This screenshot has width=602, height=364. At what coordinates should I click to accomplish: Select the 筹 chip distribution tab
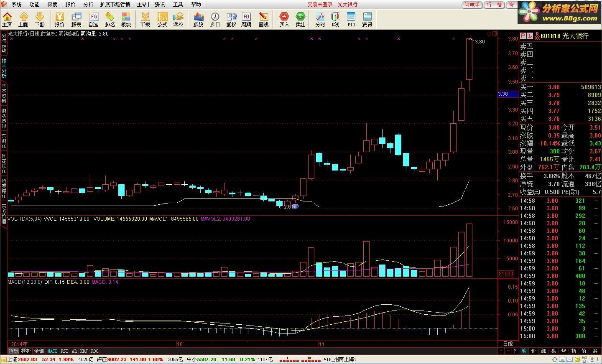(595, 351)
